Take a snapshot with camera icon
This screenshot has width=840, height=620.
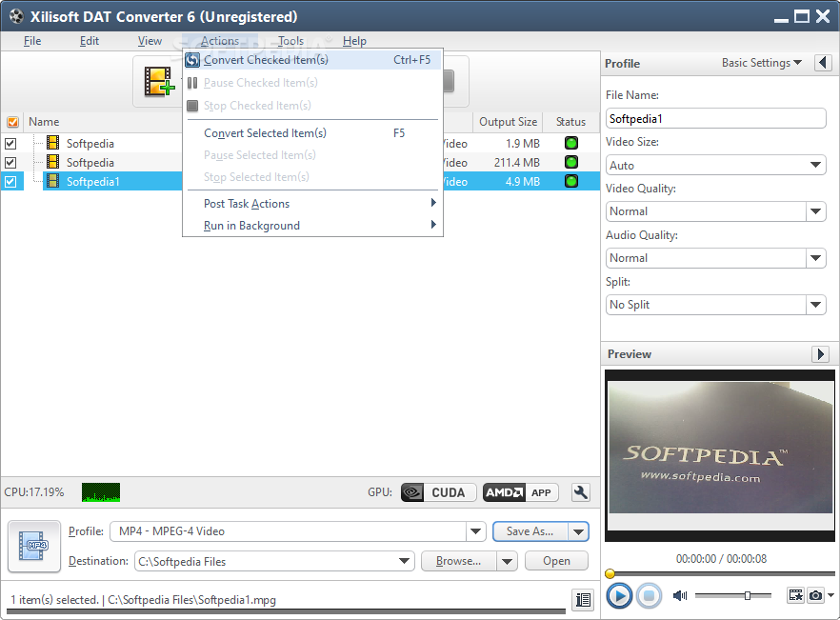click(815, 595)
